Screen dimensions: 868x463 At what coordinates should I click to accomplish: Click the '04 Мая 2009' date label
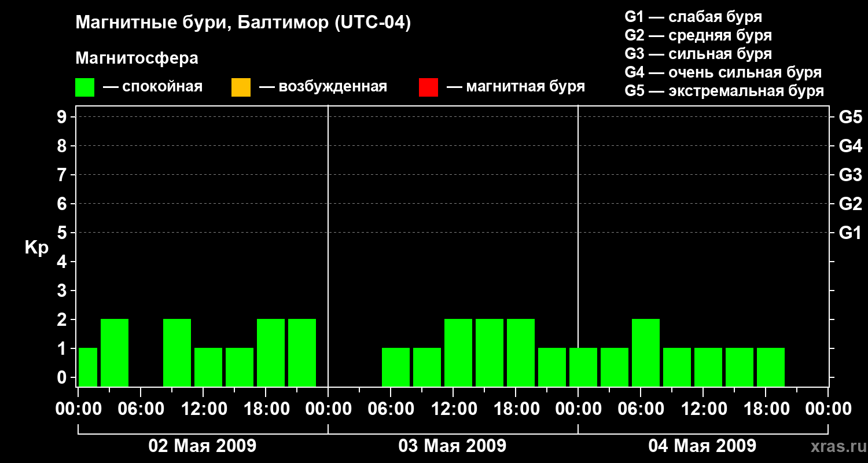(703, 446)
